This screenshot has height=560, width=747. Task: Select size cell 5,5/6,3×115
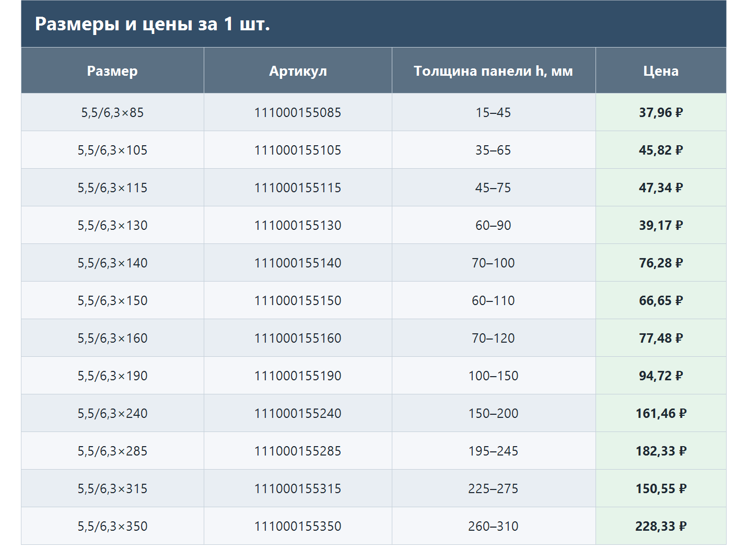(x=112, y=188)
